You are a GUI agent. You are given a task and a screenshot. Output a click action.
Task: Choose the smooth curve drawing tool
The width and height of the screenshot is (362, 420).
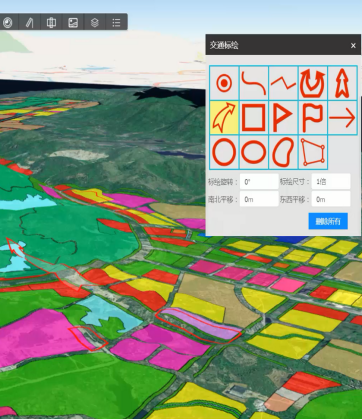tap(254, 83)
